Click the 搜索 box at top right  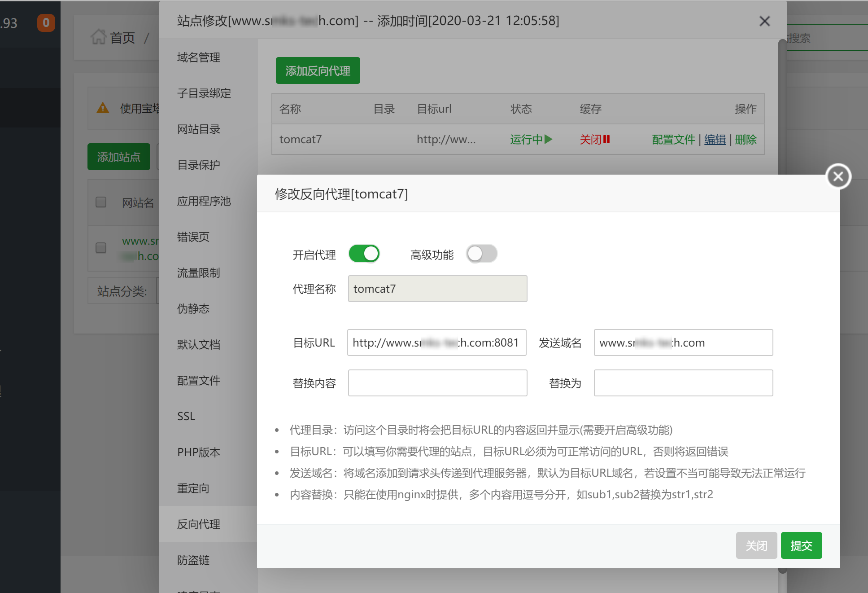[828, 38]
